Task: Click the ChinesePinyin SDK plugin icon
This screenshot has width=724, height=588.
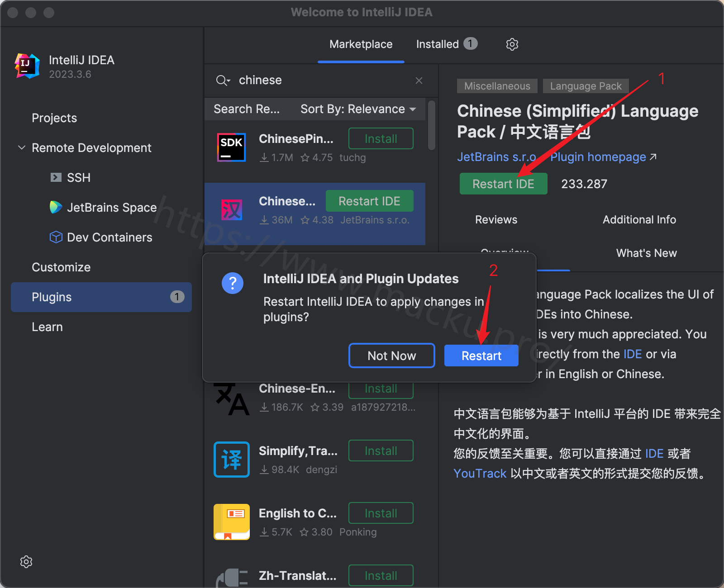Action: [x=231, y=147]
